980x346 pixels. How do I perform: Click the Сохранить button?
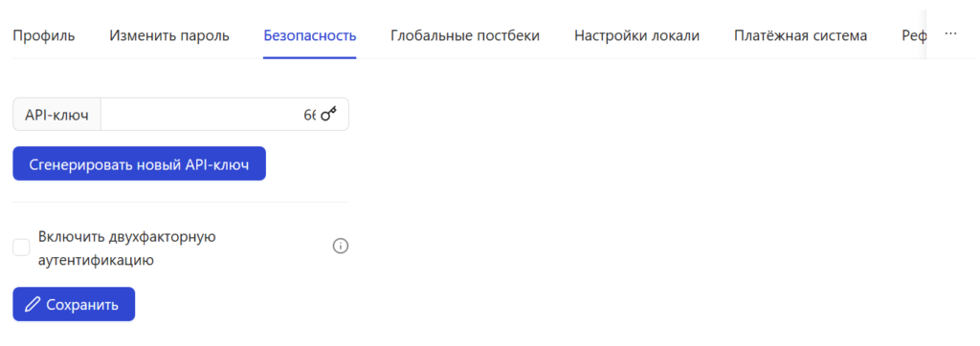pyautogui.click(x=74, y=305)
